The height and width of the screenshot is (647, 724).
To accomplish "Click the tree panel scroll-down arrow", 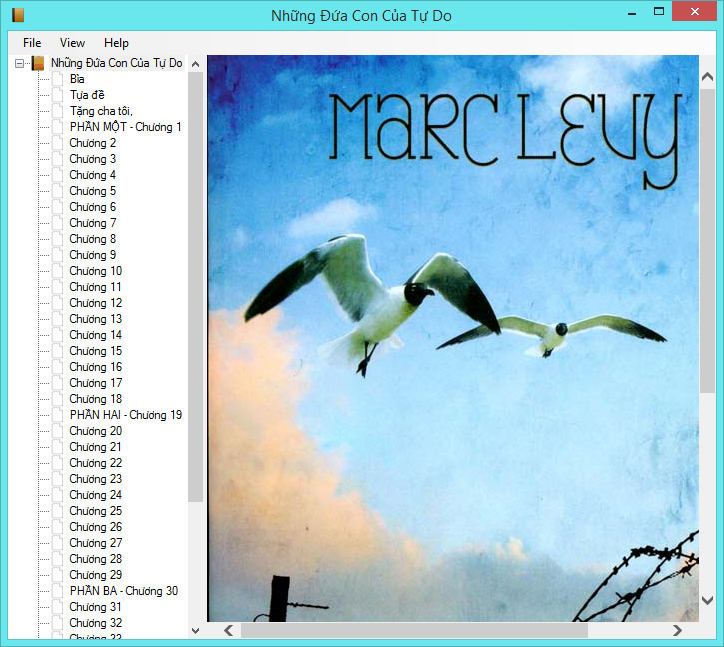I will click(x=195, y=631).
